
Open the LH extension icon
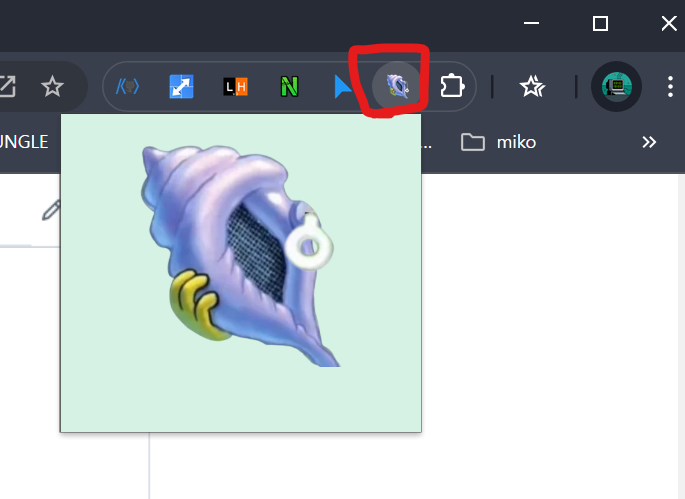pos(235,87)
